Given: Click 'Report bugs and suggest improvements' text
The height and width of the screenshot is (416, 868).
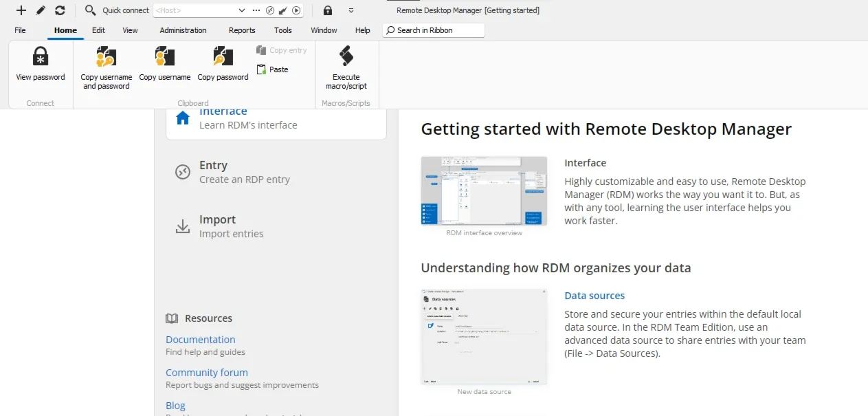Looking at the screenshot, I should click(x=242, y=385).
